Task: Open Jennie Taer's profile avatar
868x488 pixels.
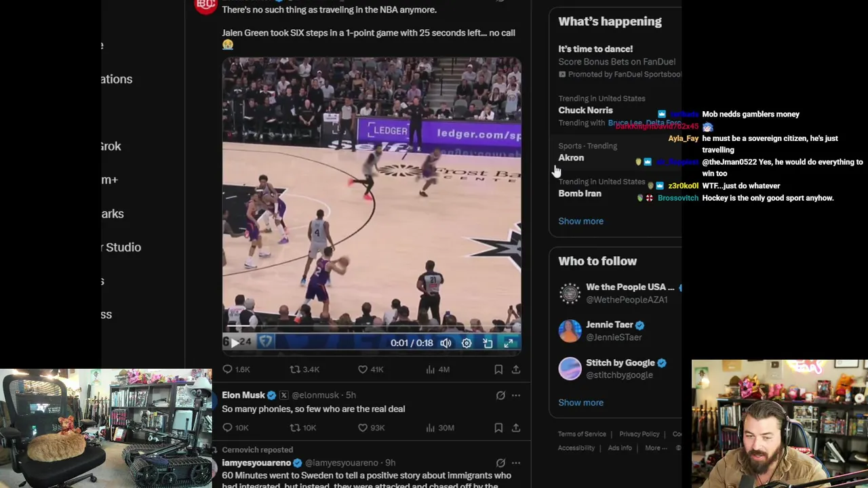Action: 570,331
